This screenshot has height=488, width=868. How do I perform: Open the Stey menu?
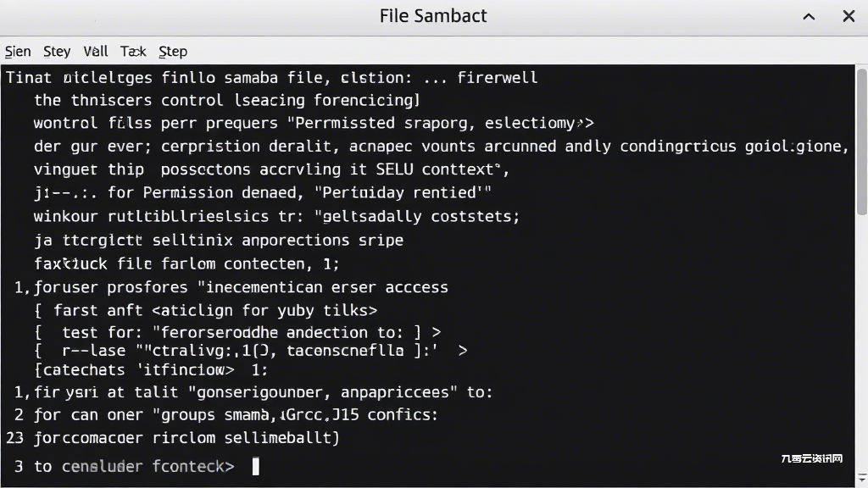57,52
